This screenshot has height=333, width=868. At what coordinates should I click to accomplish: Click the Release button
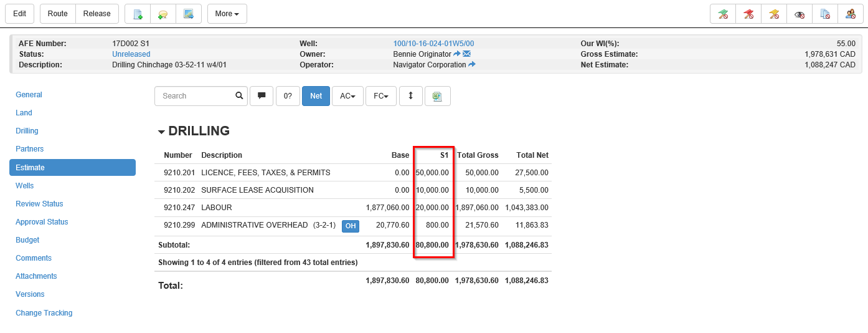pos(97,14)
